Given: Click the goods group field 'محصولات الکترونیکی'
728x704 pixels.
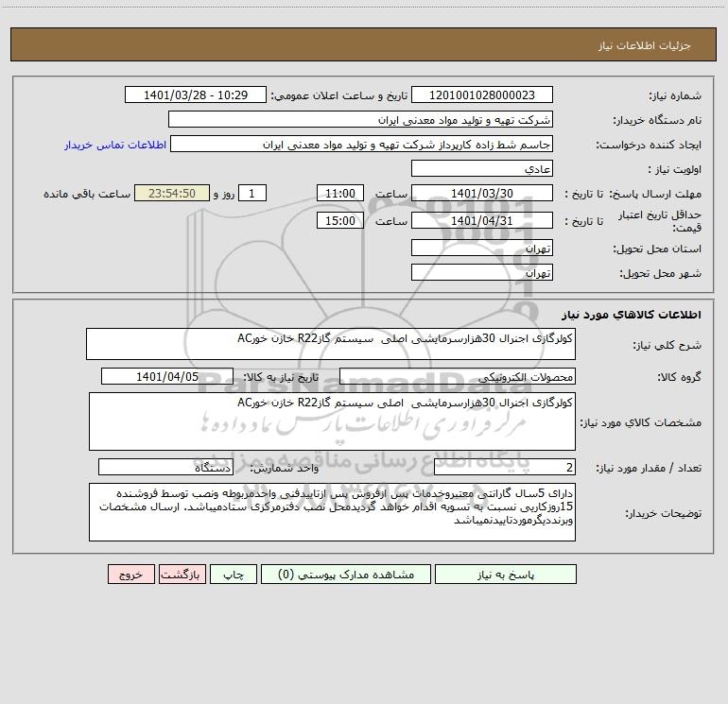Looking at the screenshot, I should click(x=458, y=377).
